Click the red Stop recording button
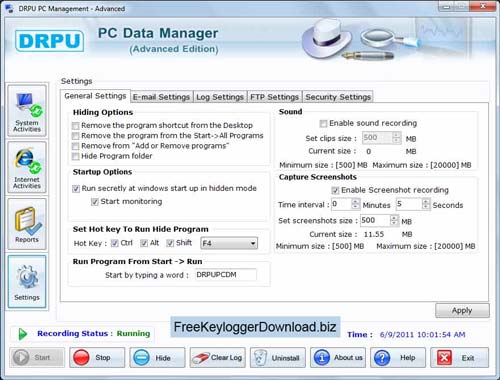The width and height of the screenshot is (500, 380). tap(97, 358)
